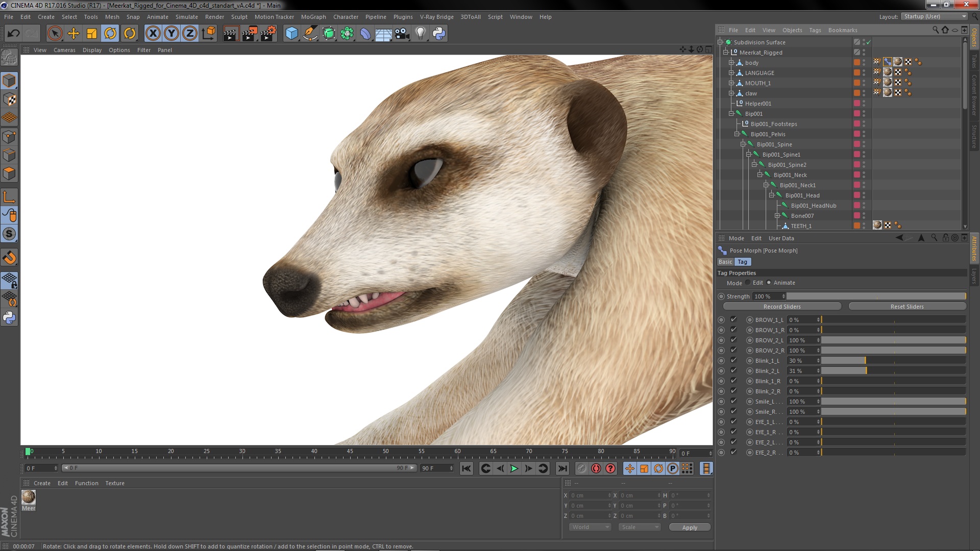The height and width of the screenshot is (551, 980).
Task: Toggle Z axis lock
Action: click(x=190, y=34)
